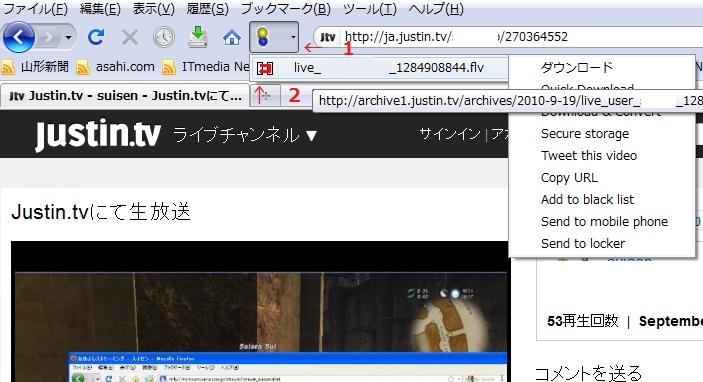703x382 pixels.
Task: Click the DownloadHelper colored balls icon
Action: pyautogui.click(x=263, y=37)
